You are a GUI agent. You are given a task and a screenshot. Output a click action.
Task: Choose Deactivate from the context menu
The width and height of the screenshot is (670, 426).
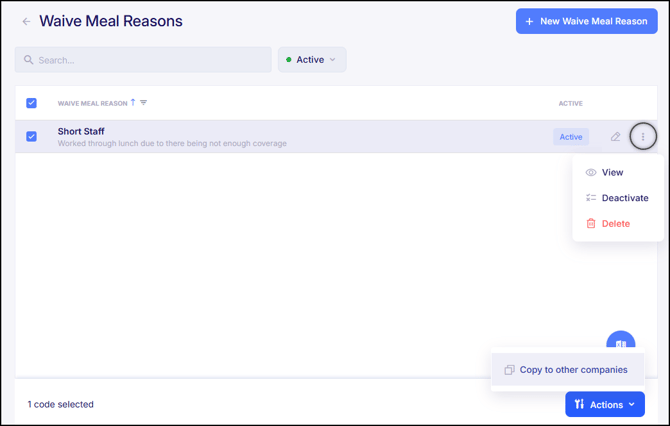click(x=618, y=198)
